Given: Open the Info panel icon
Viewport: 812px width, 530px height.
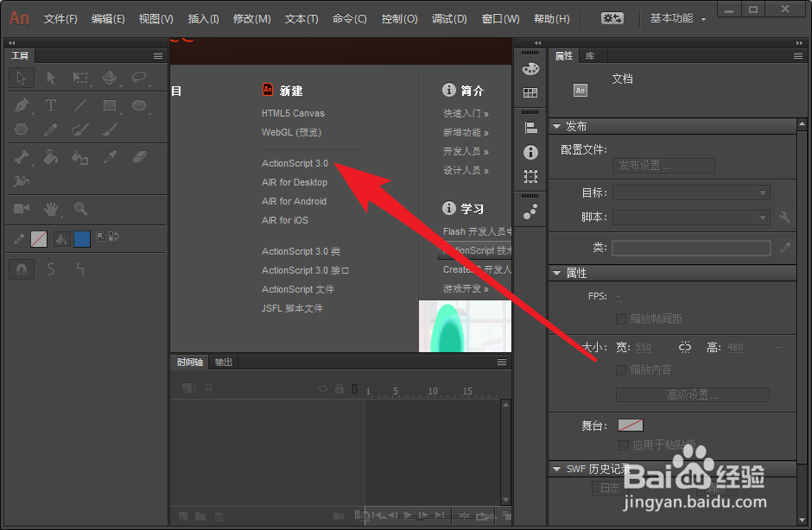Looking at the screenshot, I should pyautogui.click(x=530, y=152).
